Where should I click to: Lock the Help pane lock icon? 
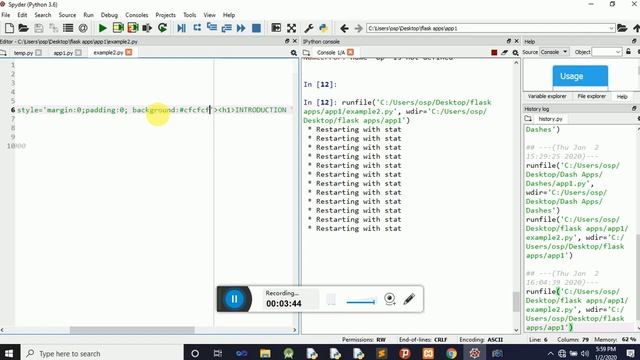pyautogui.click(x=629, y=52)
